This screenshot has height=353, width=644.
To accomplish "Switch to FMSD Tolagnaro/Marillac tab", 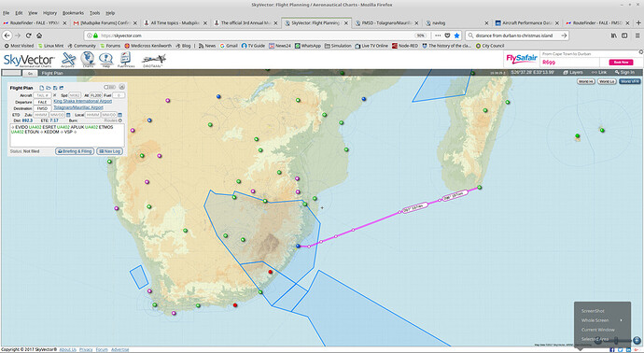I will coord(387,23).
